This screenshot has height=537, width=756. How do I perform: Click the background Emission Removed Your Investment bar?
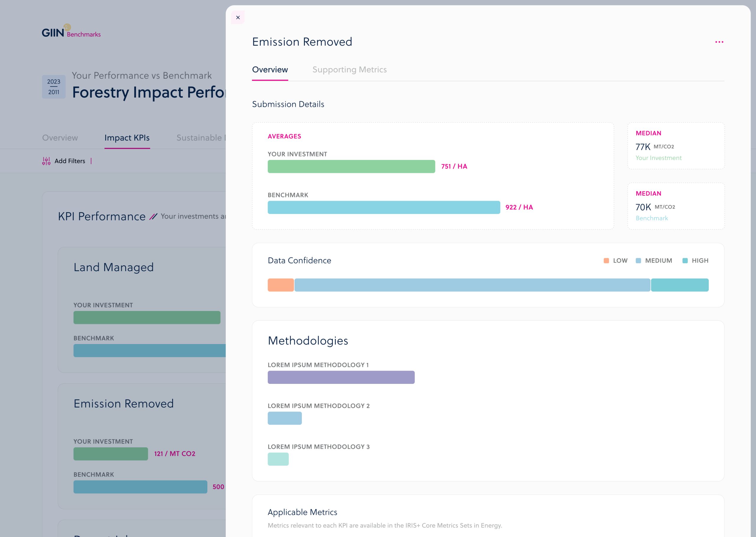110,454
